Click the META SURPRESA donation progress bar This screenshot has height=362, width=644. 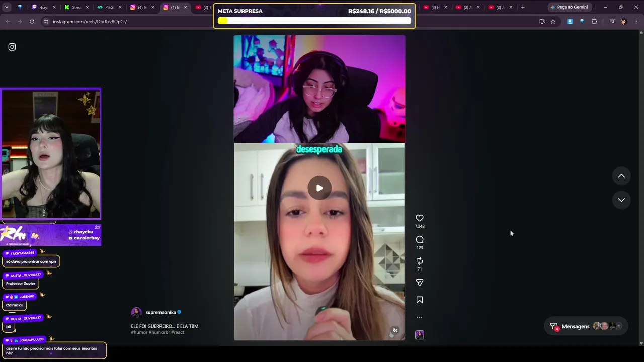[x=314, y=21]
